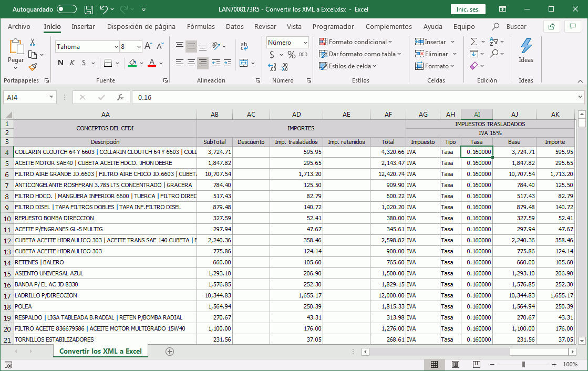Switch to Page Layout view icon
Viewport: 588px width, 371px height.
(456, 364)
